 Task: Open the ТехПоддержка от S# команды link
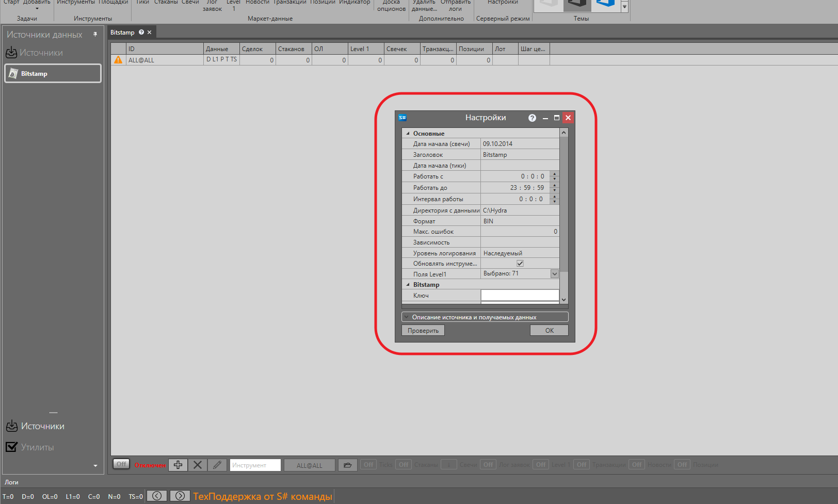[x=263, y=496]
